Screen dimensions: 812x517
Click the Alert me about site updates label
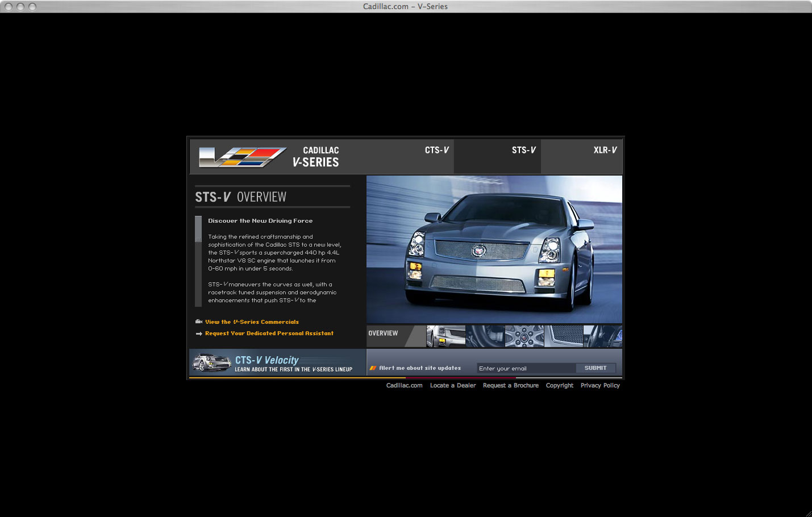click(x=420, y=368)
